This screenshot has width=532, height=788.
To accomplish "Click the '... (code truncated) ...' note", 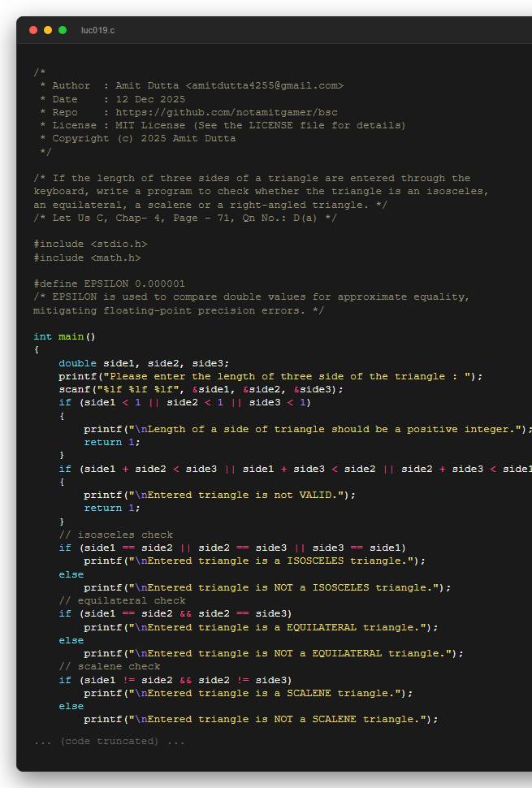I will 109,741.
